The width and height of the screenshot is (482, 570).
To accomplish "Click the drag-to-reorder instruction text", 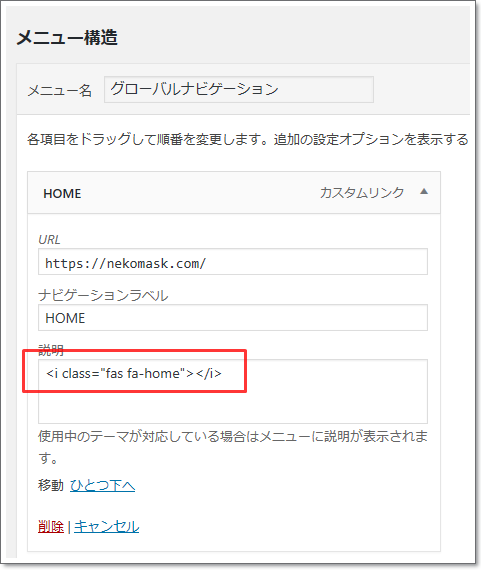I will tap(248, 139).
